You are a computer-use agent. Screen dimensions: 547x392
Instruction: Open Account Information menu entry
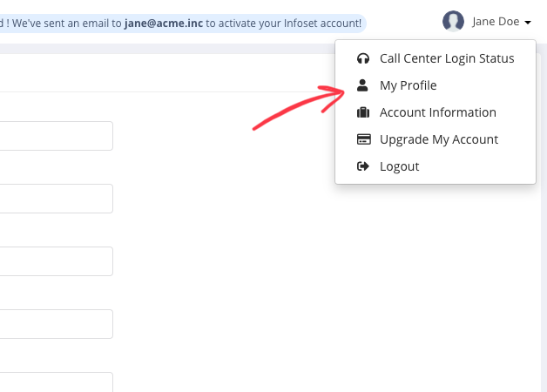pyautogui.click(x=436, y=112)
